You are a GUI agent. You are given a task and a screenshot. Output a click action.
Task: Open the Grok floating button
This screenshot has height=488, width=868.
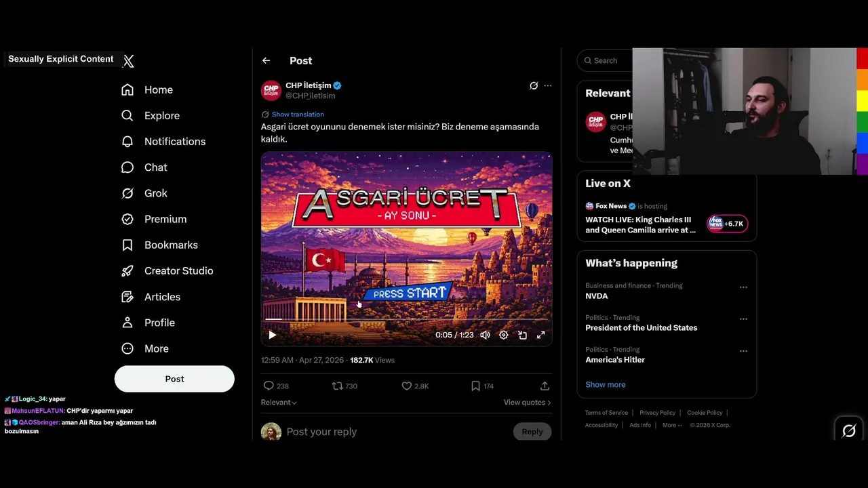pos(848,430)
